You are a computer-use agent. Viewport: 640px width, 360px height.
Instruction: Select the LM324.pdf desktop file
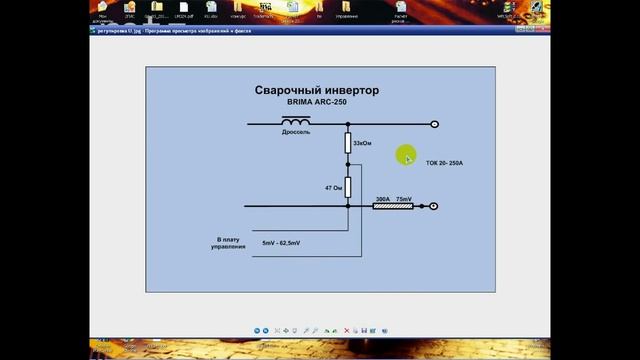click(x=184, y=10)
